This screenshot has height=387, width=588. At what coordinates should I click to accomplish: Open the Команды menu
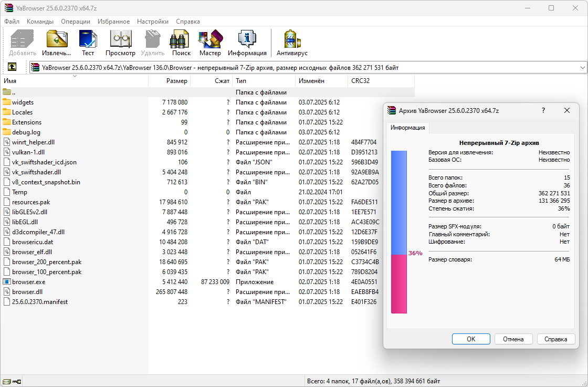coord(40,22)
